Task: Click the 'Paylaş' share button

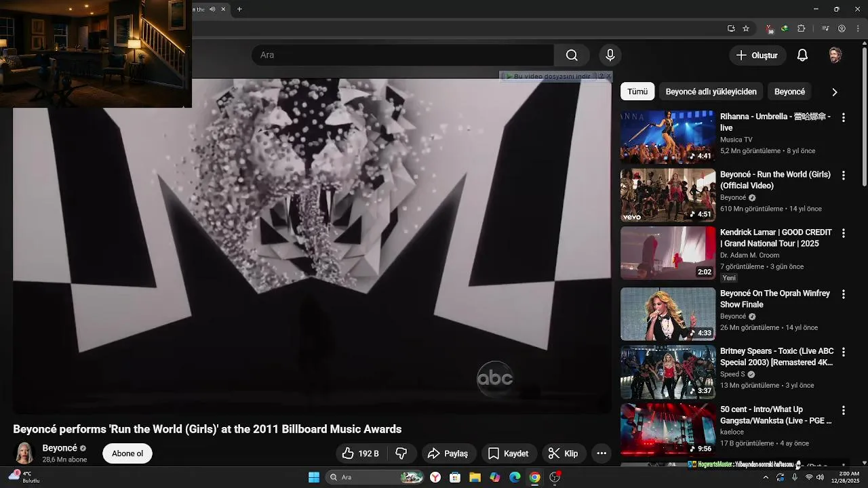Action: (x=449, y=453)
